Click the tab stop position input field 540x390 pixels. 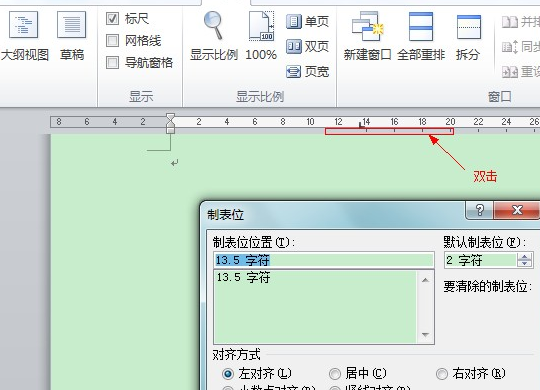tap(324, 260)
